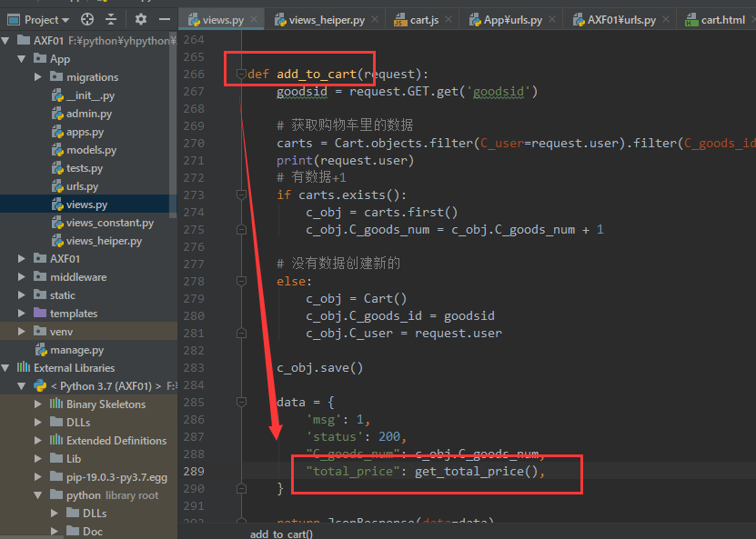Select manage.py in the project tree

pyautogui.click(x=76, y=350)
